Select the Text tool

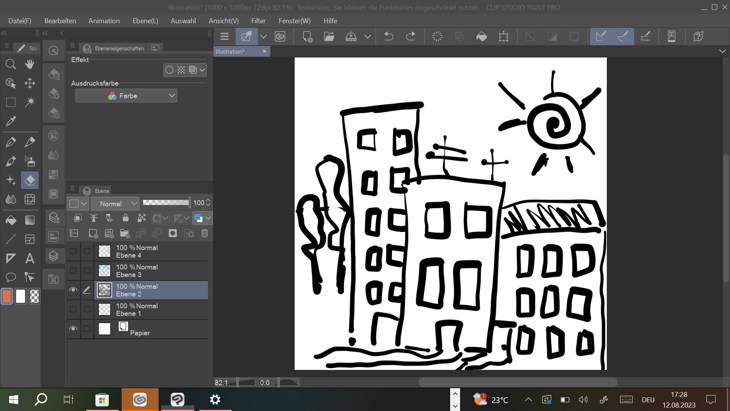(30, 258)
